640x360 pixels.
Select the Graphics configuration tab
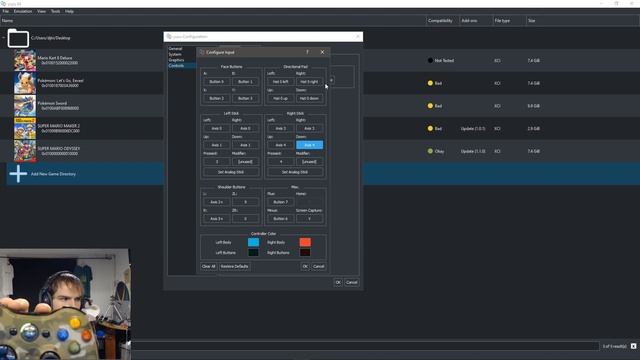coord(176,60)
